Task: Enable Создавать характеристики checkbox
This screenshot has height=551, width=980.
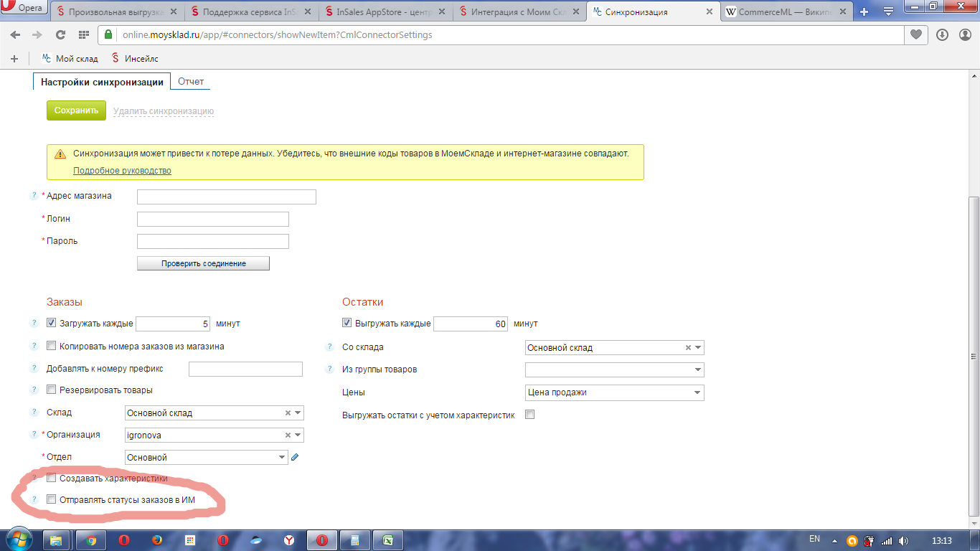Action: point(51,478)
